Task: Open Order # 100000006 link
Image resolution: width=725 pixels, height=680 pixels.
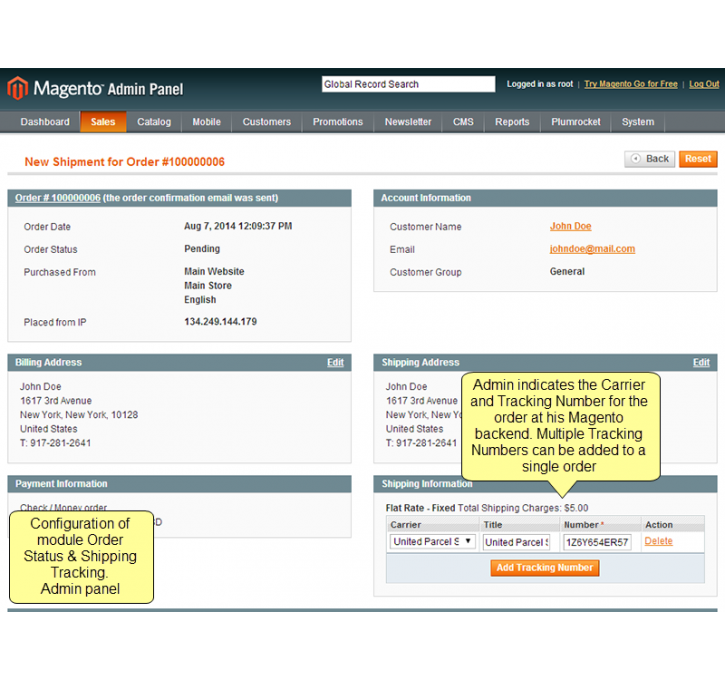Action: (x=58, y=198)
